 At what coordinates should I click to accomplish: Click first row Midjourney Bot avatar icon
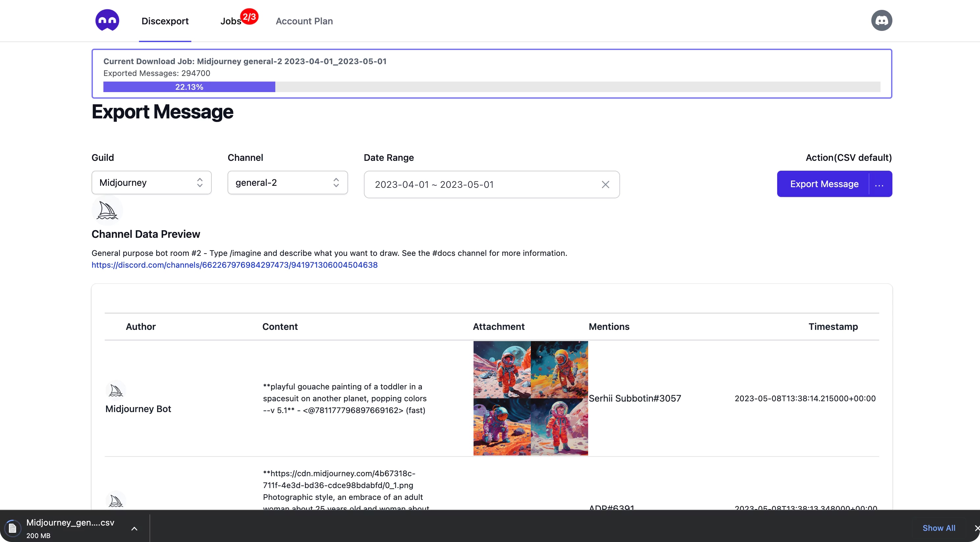pyautogui.click(x=116, y=390)
